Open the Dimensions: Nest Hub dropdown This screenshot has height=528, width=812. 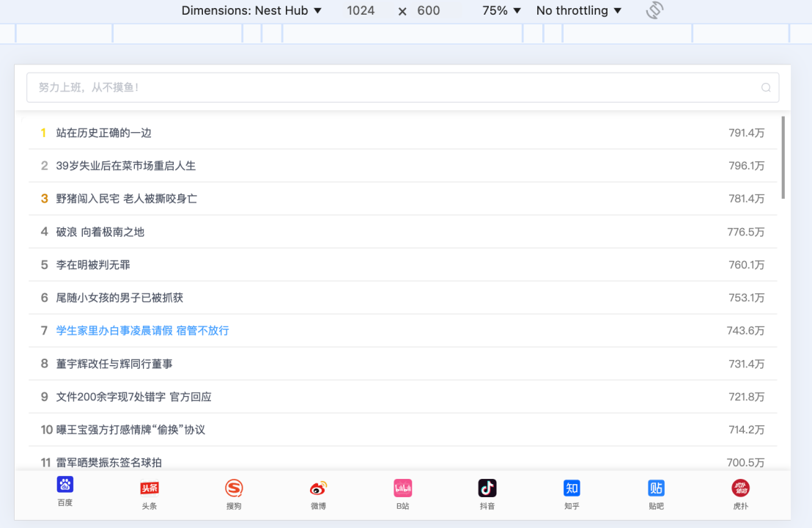point(251,10)
